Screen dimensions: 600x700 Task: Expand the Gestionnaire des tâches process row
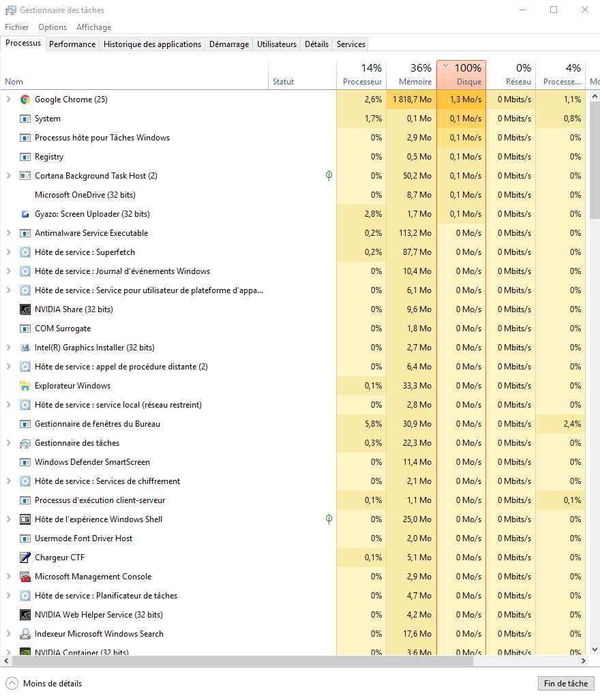coord(8,443)
